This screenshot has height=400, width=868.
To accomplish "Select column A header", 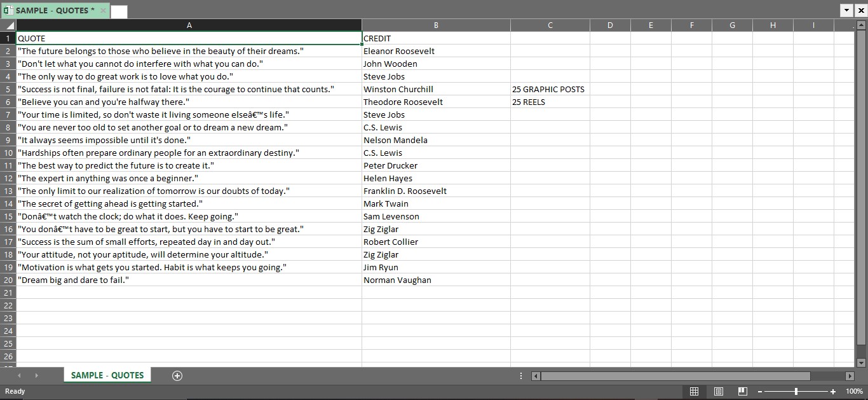I will coord(189,25).
